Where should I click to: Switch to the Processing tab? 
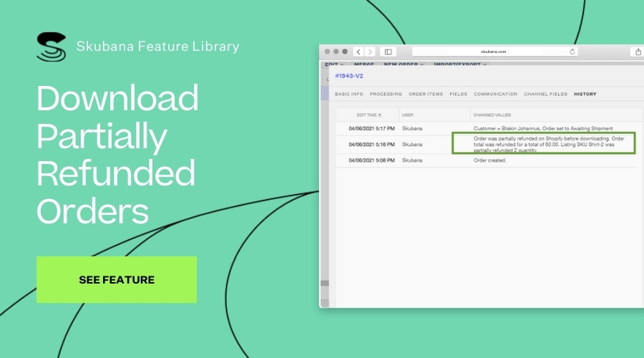pos(386,94)
